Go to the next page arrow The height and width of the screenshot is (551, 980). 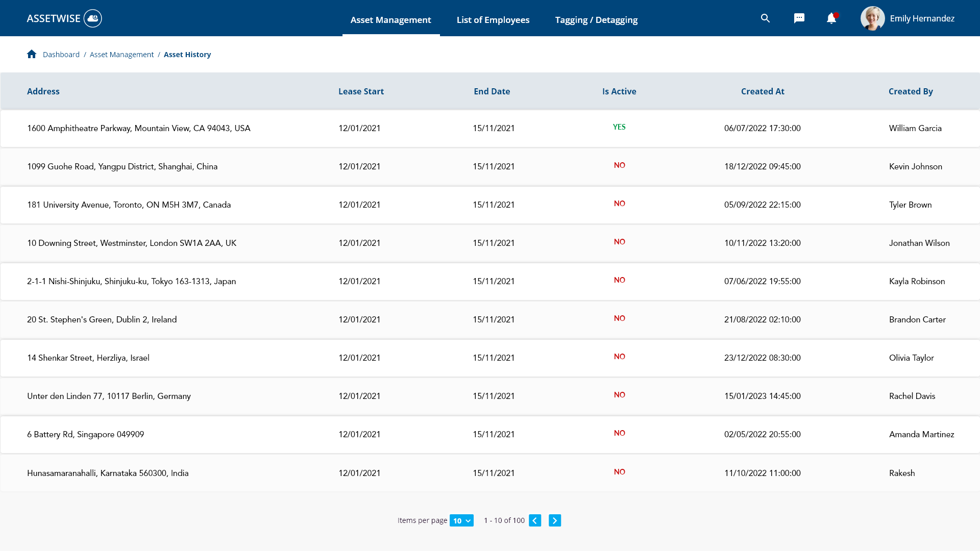[555, 520]
